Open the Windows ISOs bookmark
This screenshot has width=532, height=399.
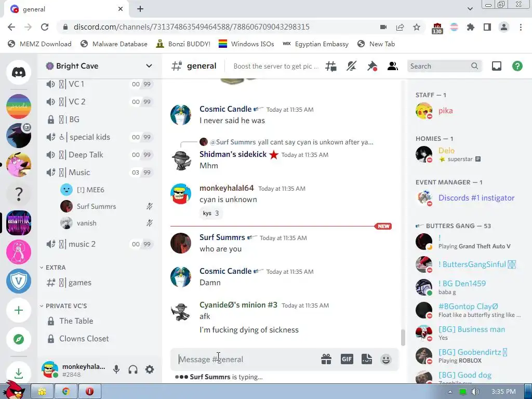click(246, 44)
